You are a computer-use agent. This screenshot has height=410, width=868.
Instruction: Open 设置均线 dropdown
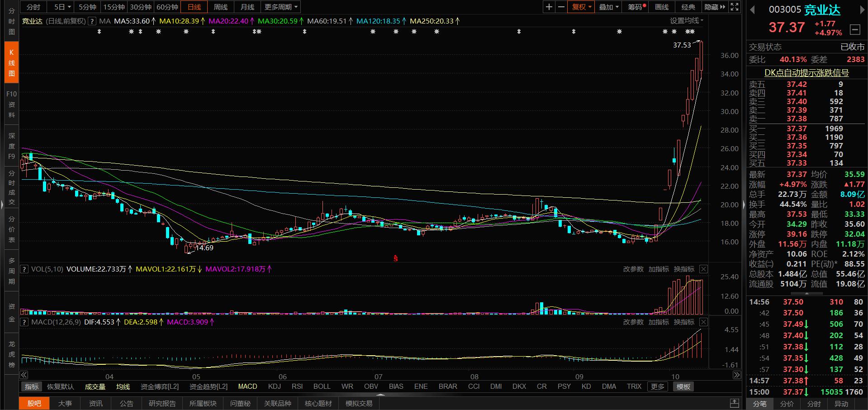[x=687, y=21]
